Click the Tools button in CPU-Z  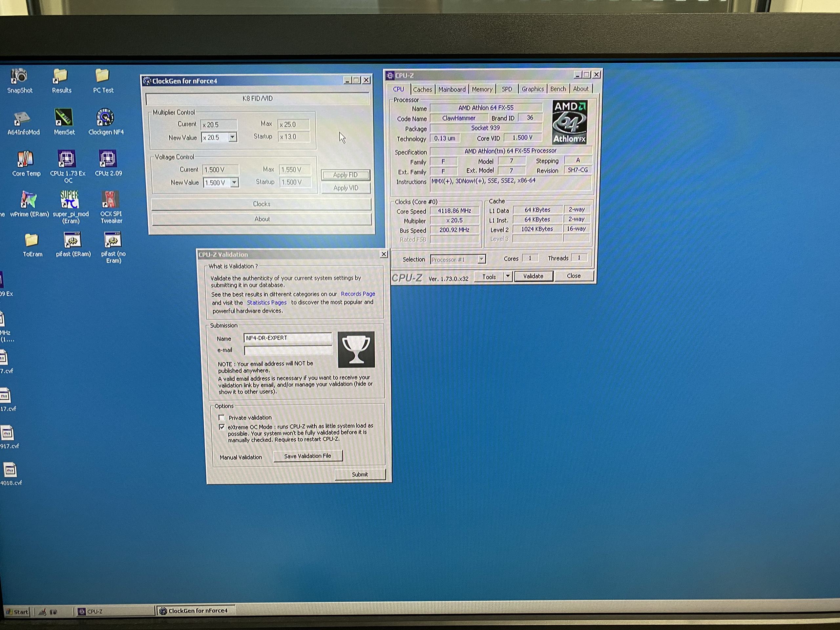(489, 277)
